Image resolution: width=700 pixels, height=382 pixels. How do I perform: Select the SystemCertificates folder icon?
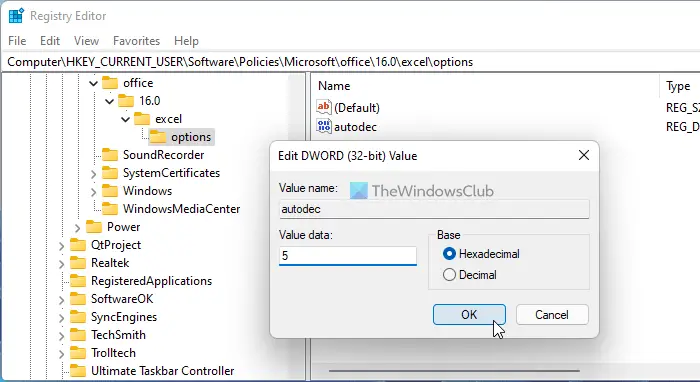click(x=110, y=173)
